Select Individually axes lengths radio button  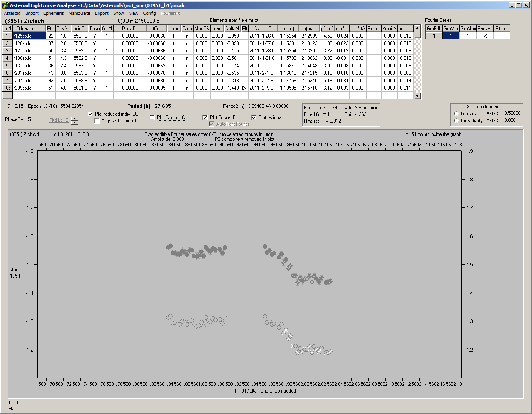click(456, 121)
